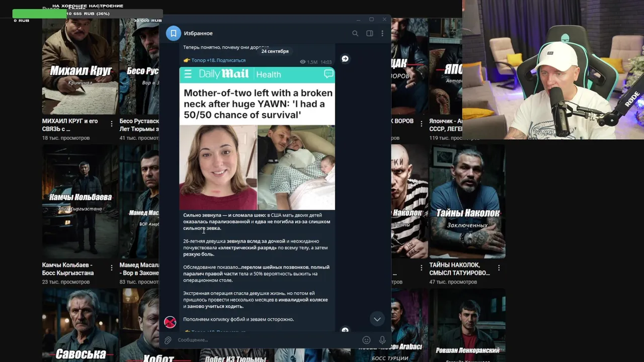Open the Камчы Кольбаев - Босс Кыргызстана title
Screen dimensions: 644x362
pos(68,268)
